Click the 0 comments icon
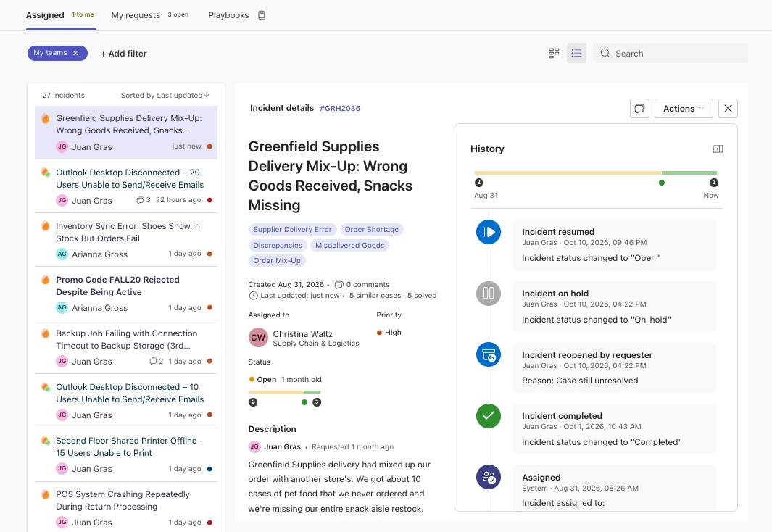 point(339,284)
